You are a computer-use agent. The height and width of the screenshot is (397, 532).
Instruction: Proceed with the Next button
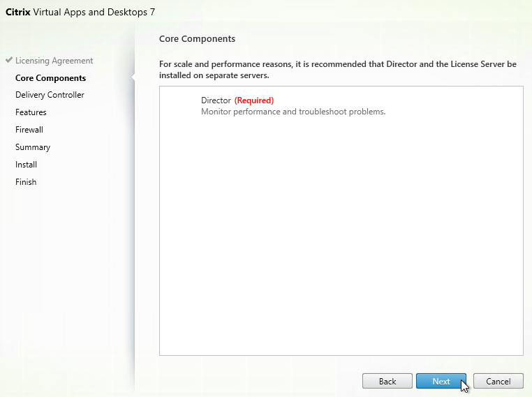[441, 382]
